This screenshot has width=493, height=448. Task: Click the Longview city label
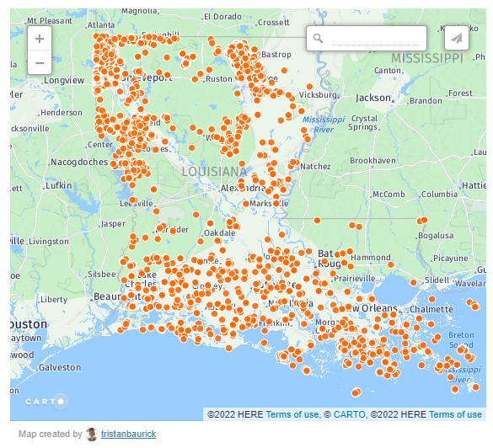coord(64,81)
